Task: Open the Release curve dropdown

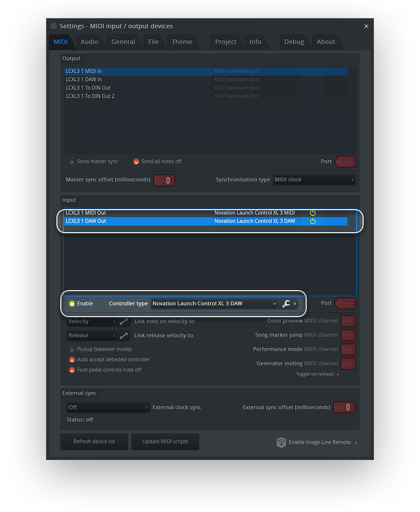Action: click(x=92, y=336)
